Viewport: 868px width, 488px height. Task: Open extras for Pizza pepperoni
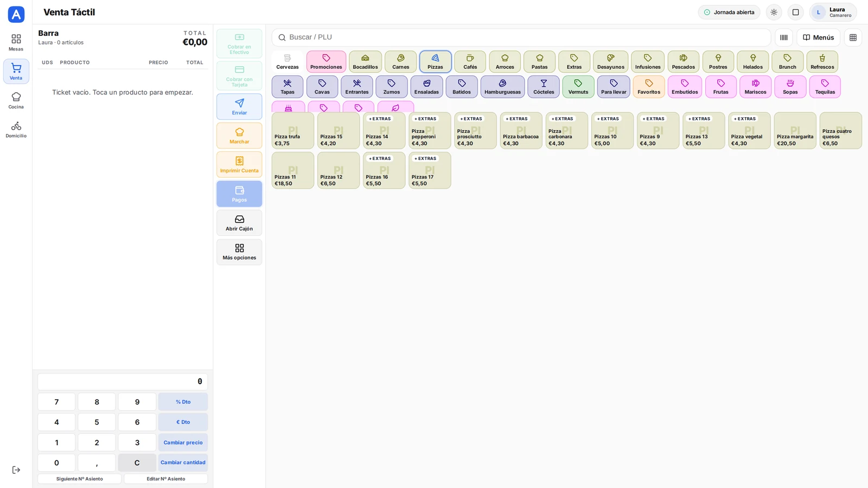click(x=425, y=119)
